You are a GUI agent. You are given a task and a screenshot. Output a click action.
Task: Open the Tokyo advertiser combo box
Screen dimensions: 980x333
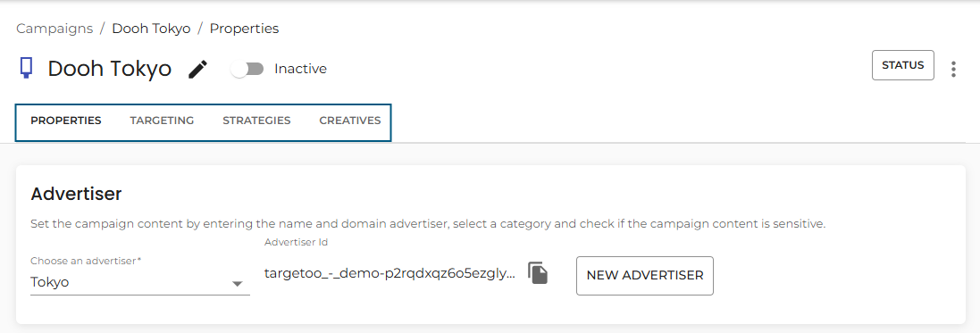click(x=140, y=282)
